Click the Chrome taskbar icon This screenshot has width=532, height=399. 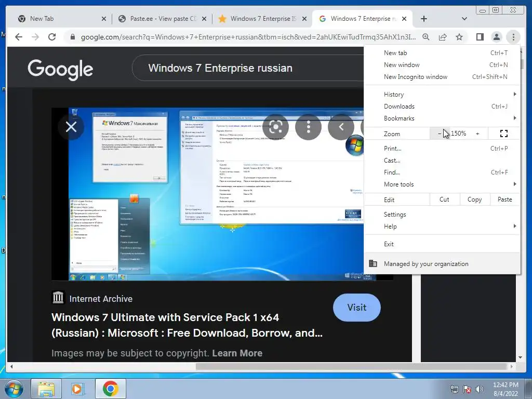point(110,389)
